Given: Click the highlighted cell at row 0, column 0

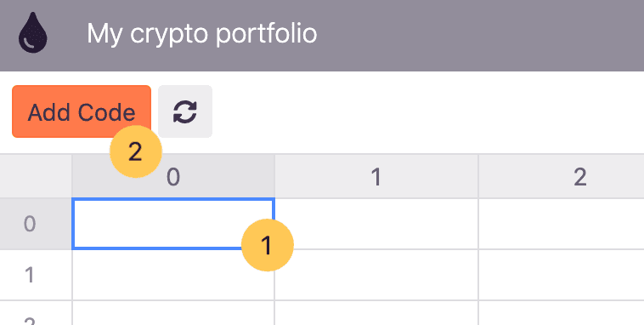Looking at the screenshot, I should pos(173,224).
